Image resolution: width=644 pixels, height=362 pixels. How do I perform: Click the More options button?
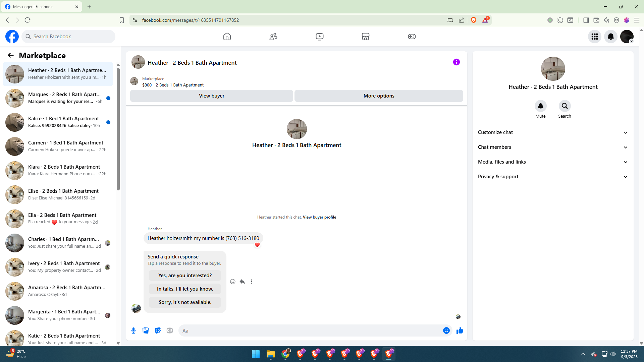click(379, 96)
